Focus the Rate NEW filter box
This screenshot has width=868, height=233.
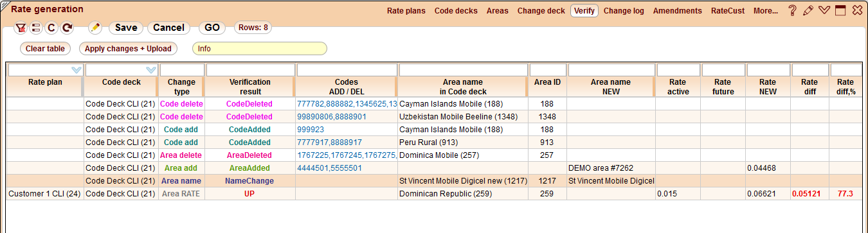tap(768, 70)
